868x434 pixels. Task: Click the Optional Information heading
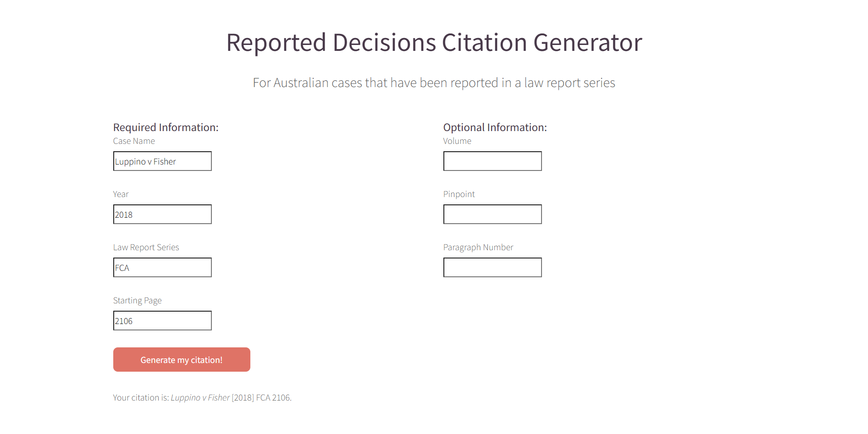(x=495, y=127)
